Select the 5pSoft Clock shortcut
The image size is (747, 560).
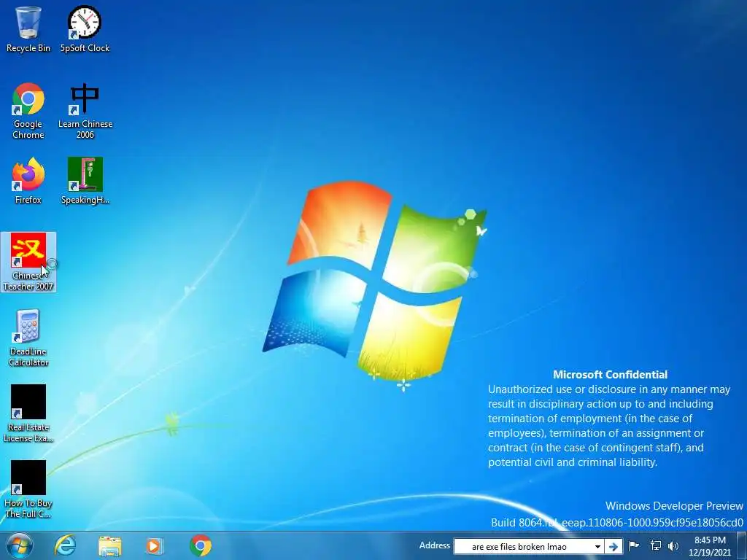coord(85,29)
